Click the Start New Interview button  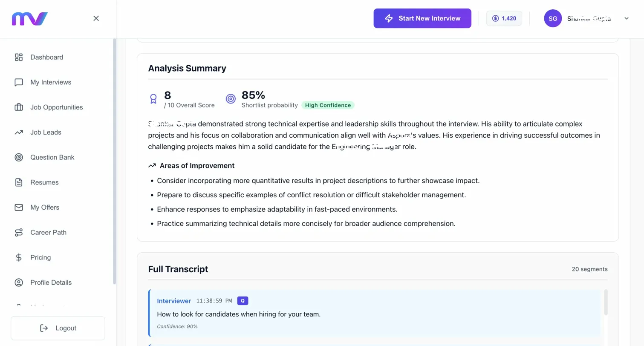422,18
